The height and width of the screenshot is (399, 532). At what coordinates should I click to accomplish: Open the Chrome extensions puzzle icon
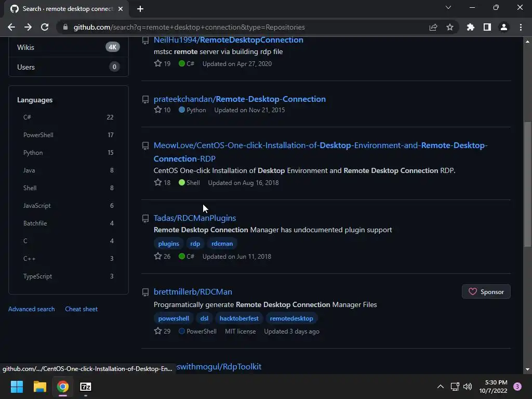(x=471, y=27)
